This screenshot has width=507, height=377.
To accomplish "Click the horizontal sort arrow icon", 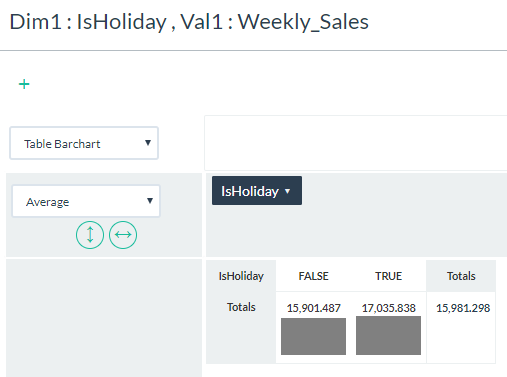I will (x=123, y=235).
